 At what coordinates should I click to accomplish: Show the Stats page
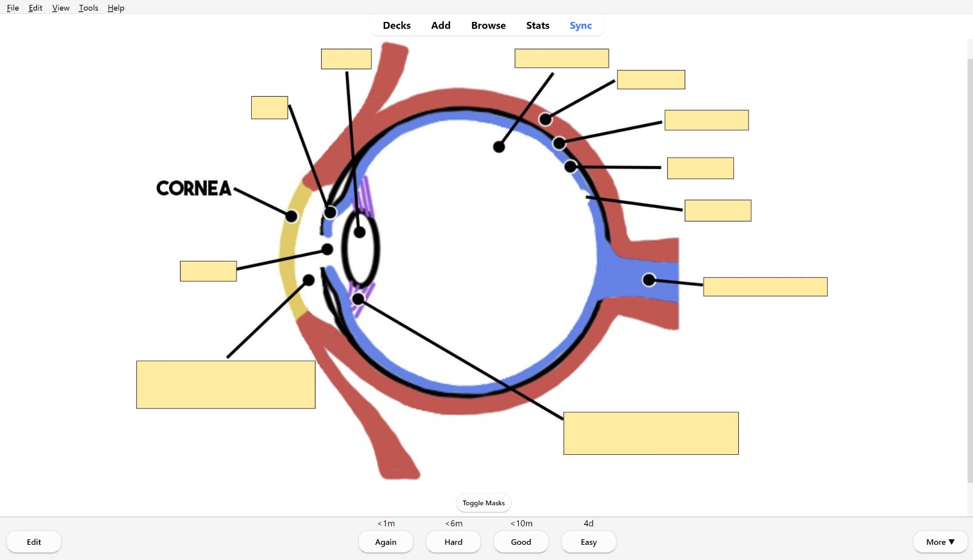(537, 26)
